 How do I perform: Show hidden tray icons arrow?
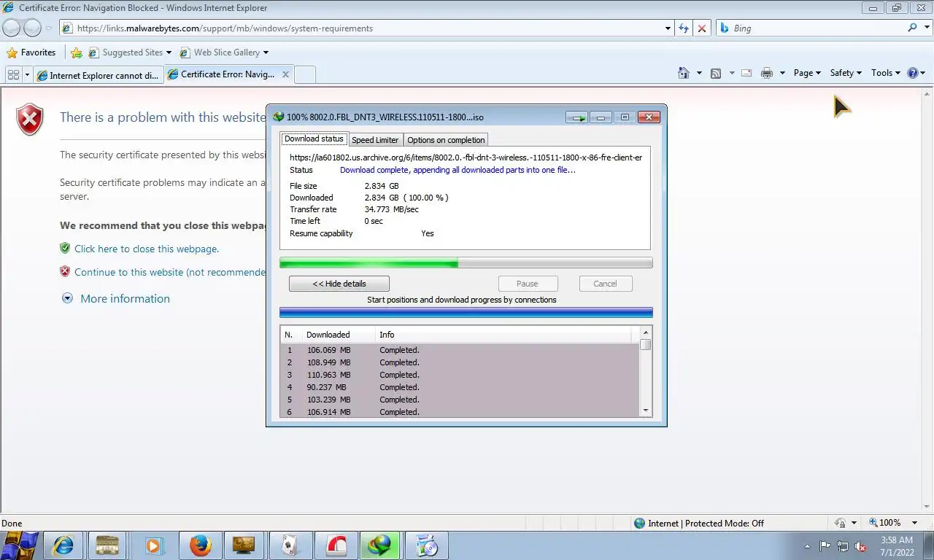point(807,546)
